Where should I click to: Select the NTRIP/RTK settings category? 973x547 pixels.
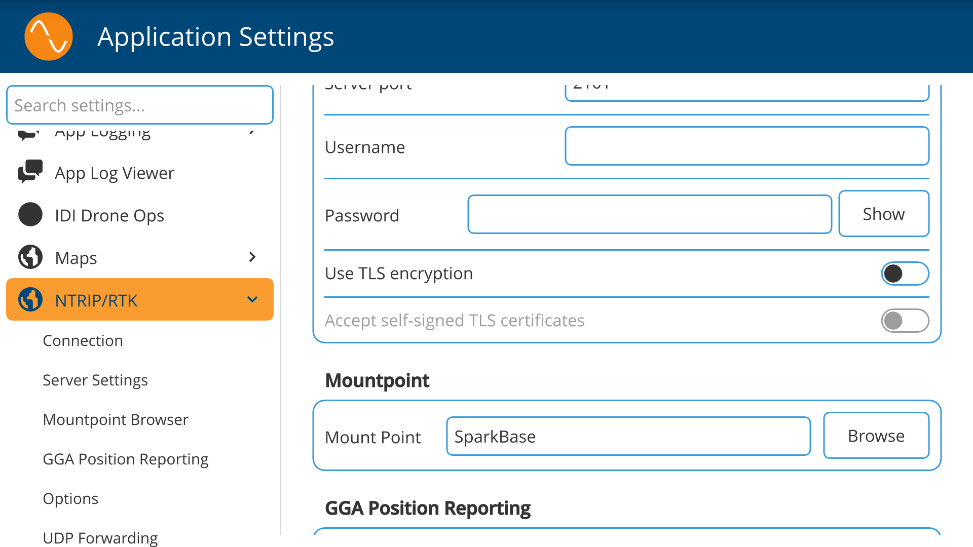tap(140, 299)
